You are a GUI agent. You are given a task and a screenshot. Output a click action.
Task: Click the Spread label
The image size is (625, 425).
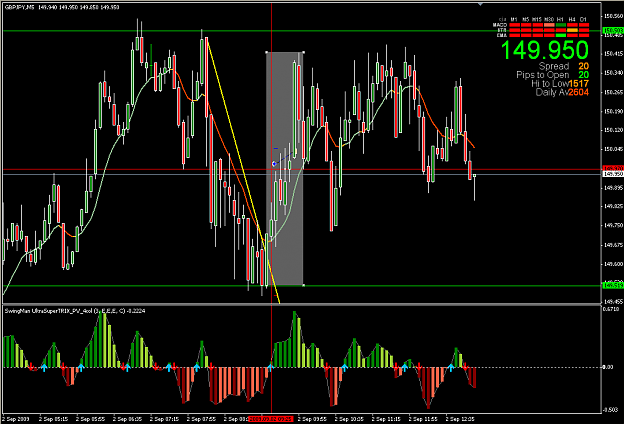(x=554, y=66)
